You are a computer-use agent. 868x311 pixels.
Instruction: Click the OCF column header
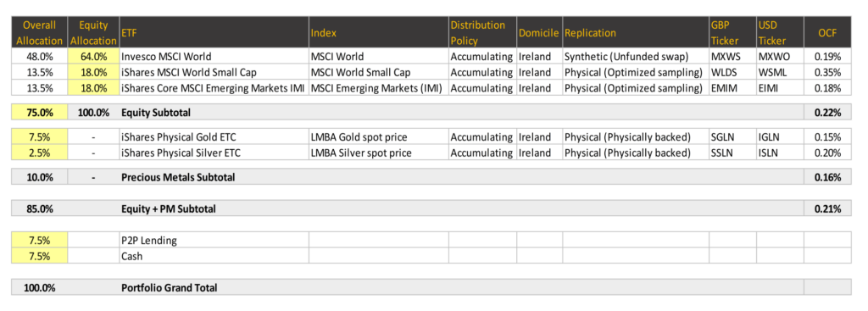(x=827, y=33)
